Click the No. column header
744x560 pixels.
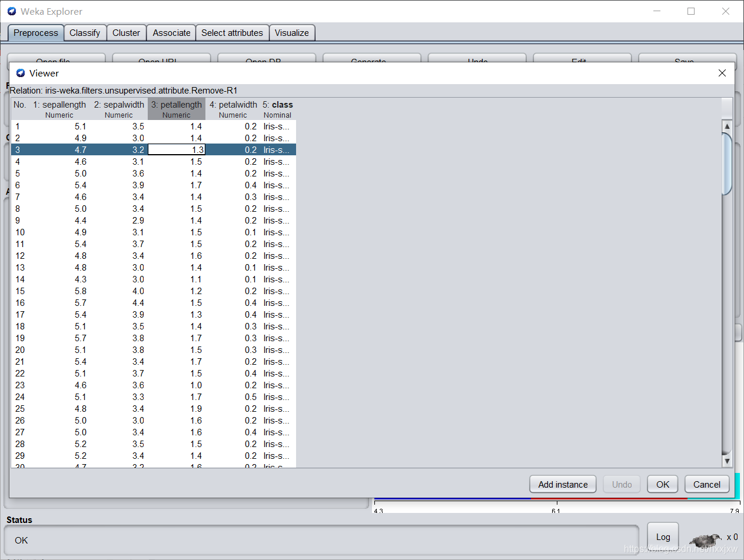pos(21,109)
